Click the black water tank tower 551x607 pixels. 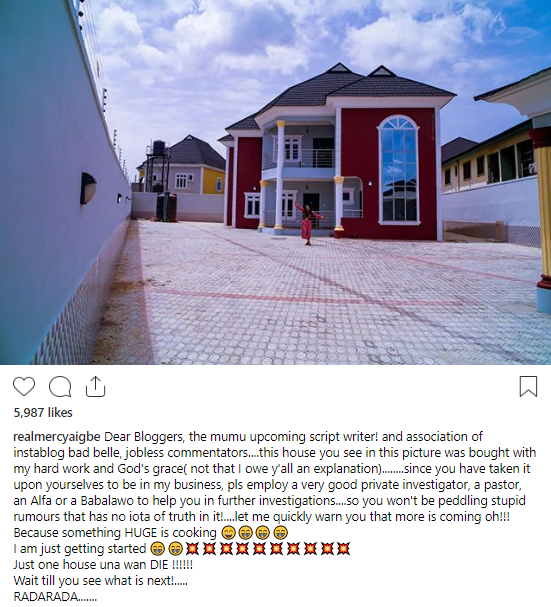tap(158, 166)
